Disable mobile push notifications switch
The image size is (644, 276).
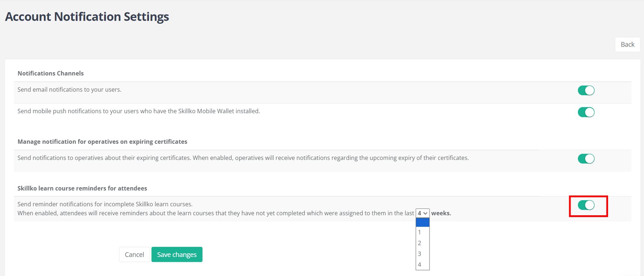[586, 112]
